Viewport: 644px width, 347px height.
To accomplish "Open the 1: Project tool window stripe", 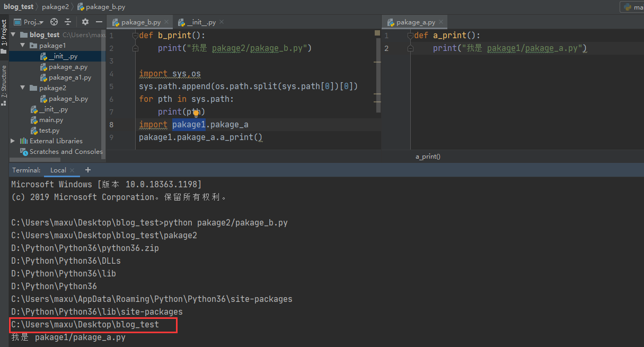I will click(x=4, y=36).
